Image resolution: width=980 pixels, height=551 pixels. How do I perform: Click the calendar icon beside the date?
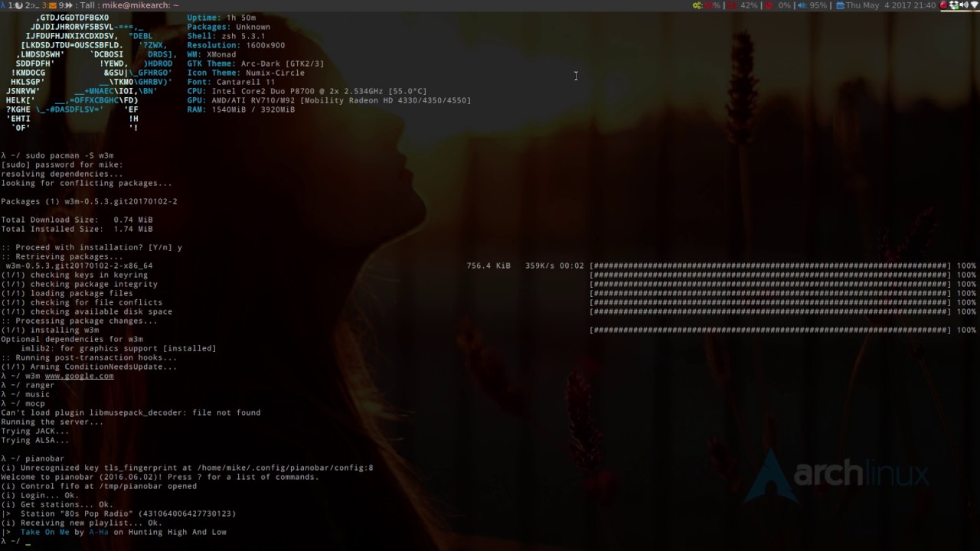[x=840, y=5]
